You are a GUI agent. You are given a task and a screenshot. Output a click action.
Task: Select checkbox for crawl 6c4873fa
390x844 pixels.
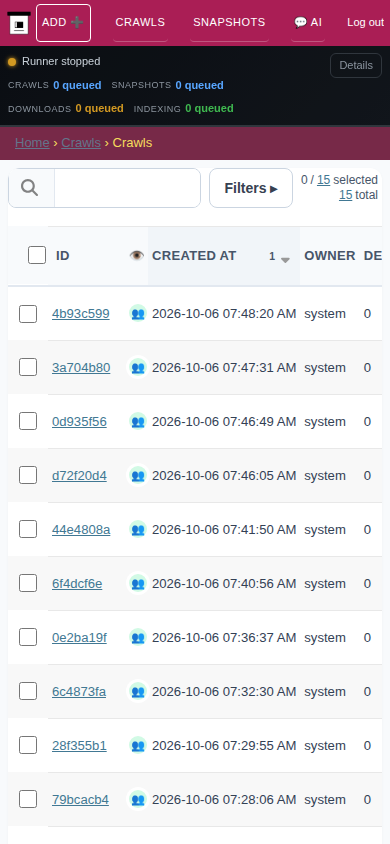(x=28, y=691)
